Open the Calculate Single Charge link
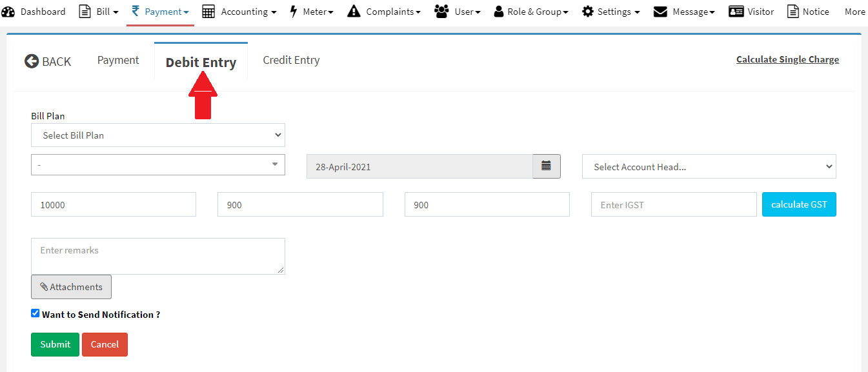868x372 pixels. [787, 59]
